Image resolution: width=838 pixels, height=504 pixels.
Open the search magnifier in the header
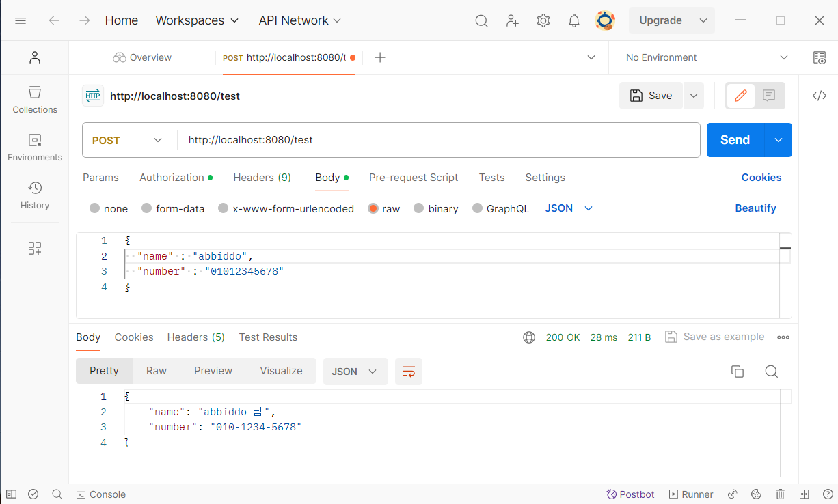pyautogui.click(x=482, y=21)
